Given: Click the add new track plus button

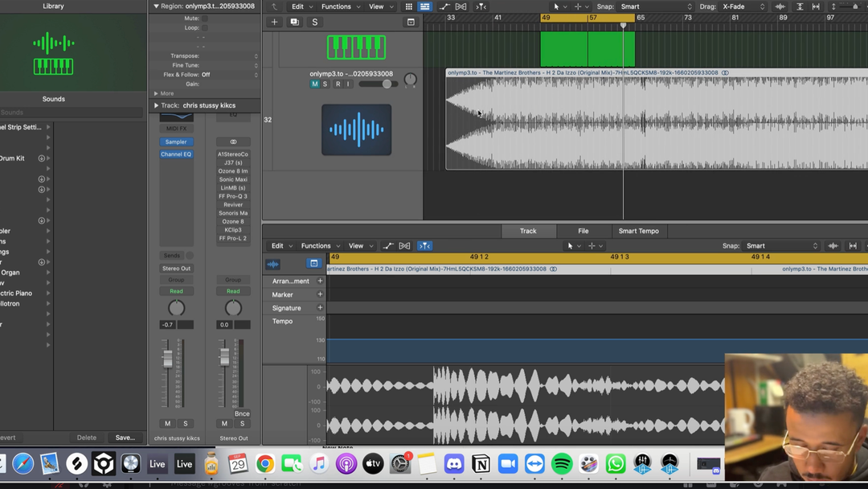Looking at the screenshot, I should pos(274,22).
